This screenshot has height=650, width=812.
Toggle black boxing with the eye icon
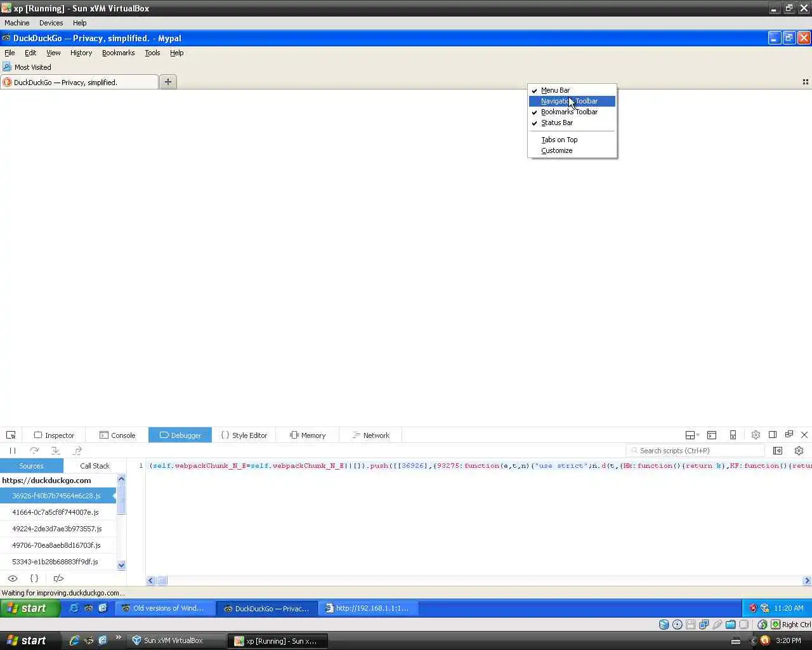[x=13, y=578]
